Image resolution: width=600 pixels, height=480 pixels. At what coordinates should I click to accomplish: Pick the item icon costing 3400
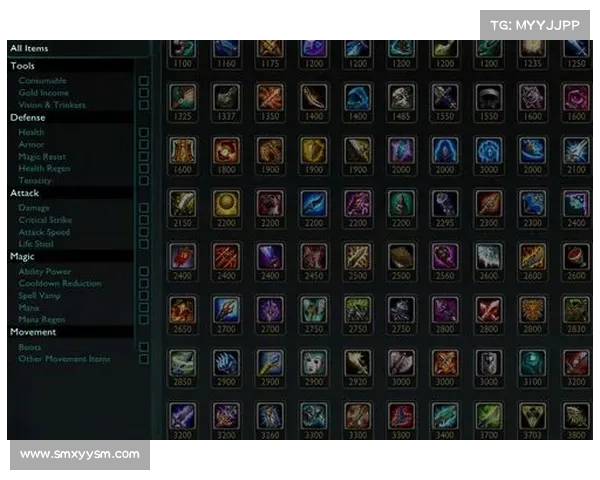(445, 416)
